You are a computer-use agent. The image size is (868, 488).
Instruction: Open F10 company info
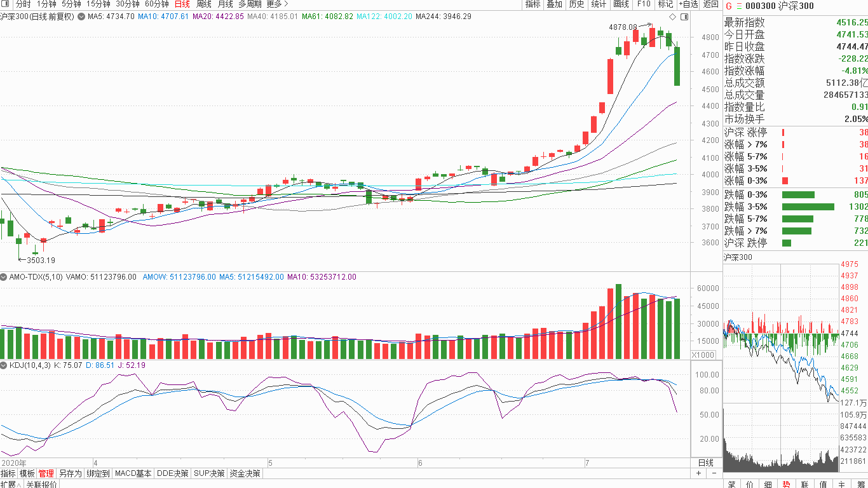[x=644, y=4]
